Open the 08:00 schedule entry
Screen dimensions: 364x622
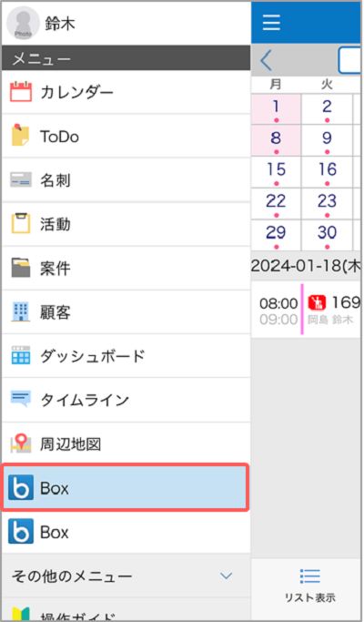click(x=307, y=310)
